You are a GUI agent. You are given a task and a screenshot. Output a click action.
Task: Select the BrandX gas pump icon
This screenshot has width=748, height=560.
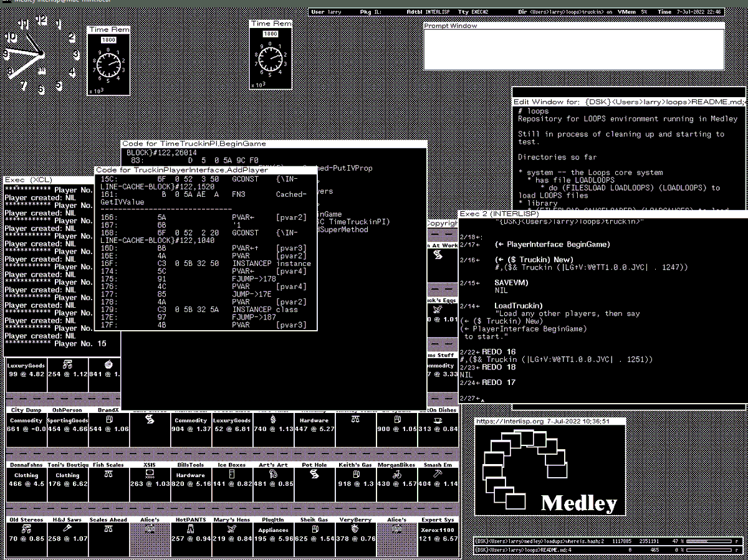[x=108, y=420]
